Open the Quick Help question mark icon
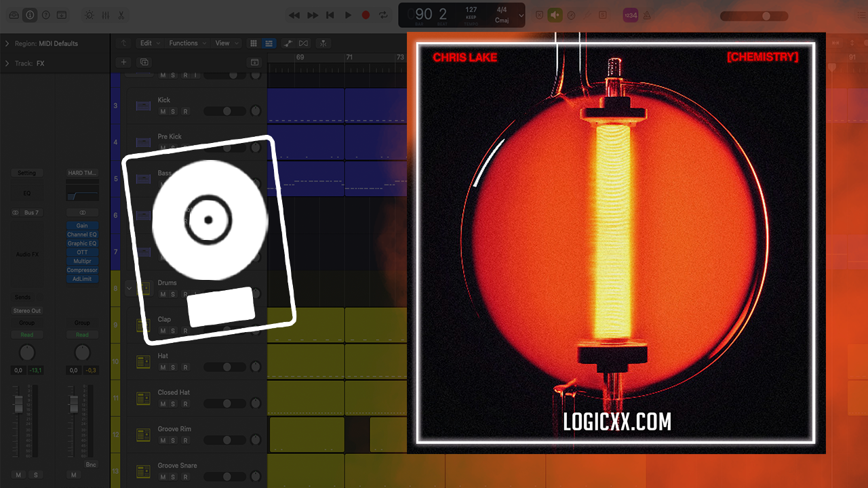This screenshot has height=488, width=868. pyautogui.click(x=46, y=15)
